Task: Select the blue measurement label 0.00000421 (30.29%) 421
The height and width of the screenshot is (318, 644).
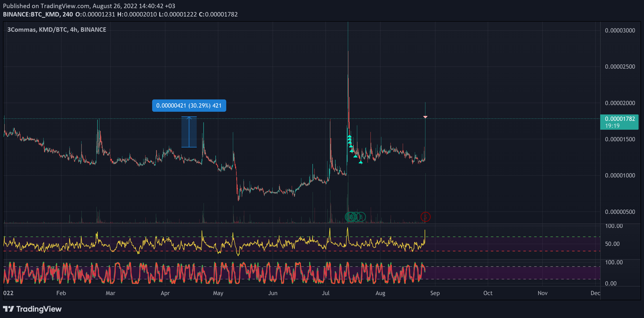Action: [x=189, y=106]
